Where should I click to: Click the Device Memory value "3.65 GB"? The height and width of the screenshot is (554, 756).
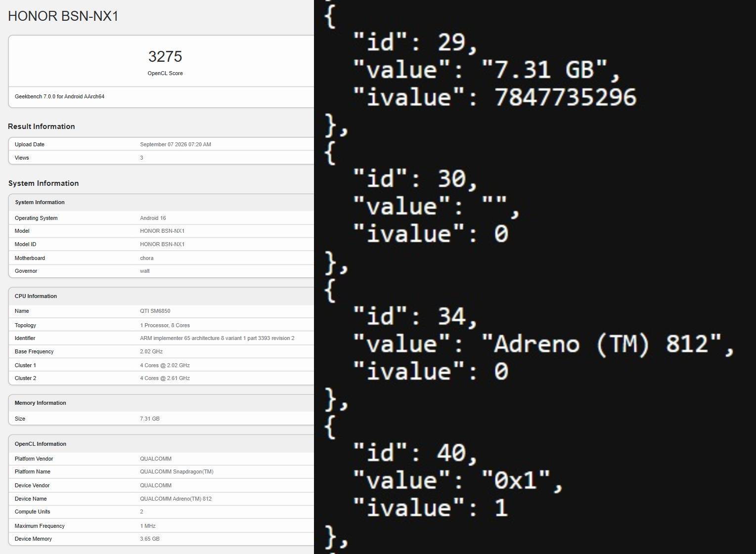[x=150, y=539]
